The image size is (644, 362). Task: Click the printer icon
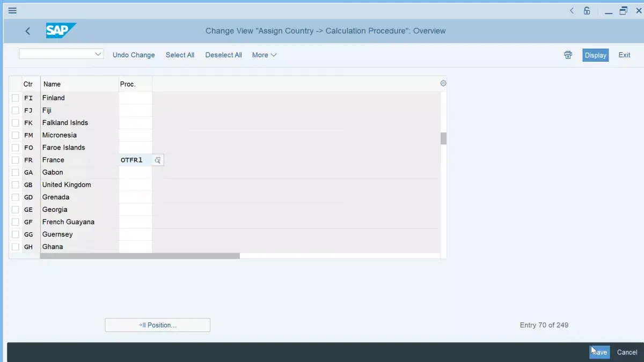[x=568, y=55]
